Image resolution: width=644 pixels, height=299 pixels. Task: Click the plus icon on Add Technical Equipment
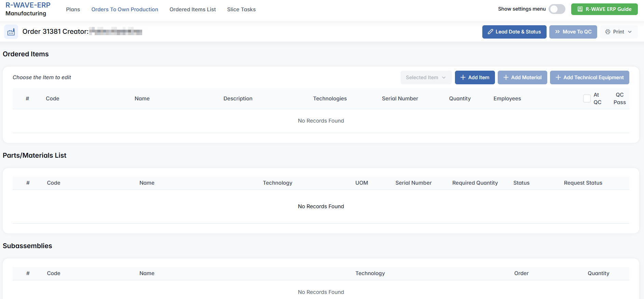point(558,77)
